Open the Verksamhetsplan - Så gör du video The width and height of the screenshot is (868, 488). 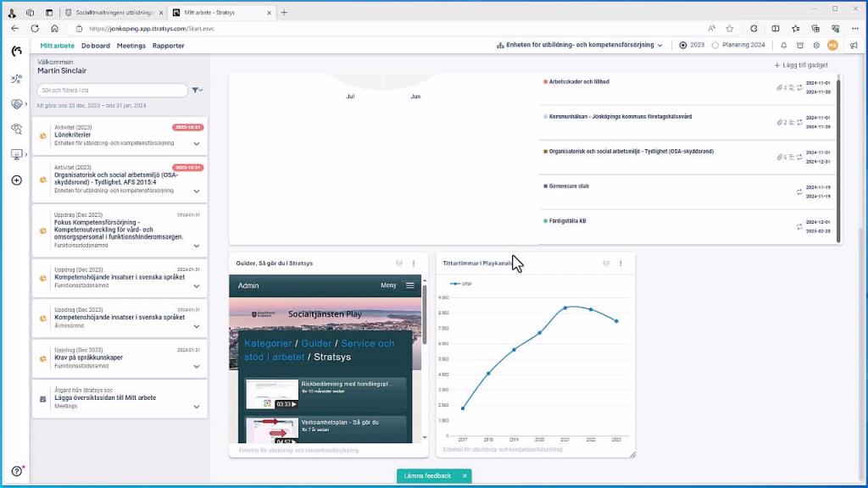325,430
